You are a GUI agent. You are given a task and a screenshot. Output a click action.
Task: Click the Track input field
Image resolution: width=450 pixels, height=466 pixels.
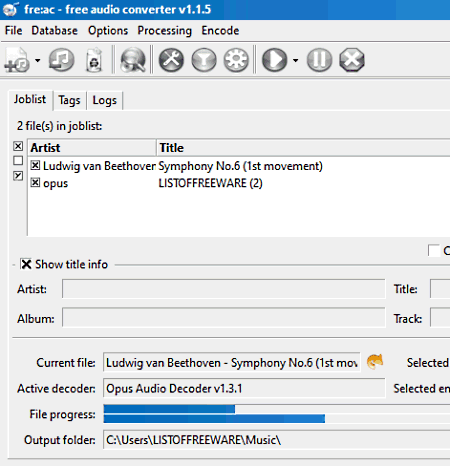440,318
